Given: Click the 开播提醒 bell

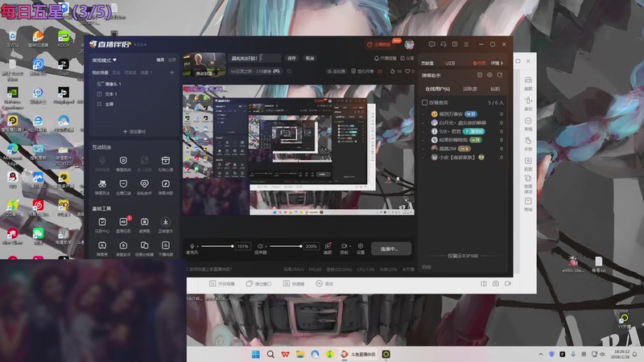Looking at the screenshot, I should [385, 58].
